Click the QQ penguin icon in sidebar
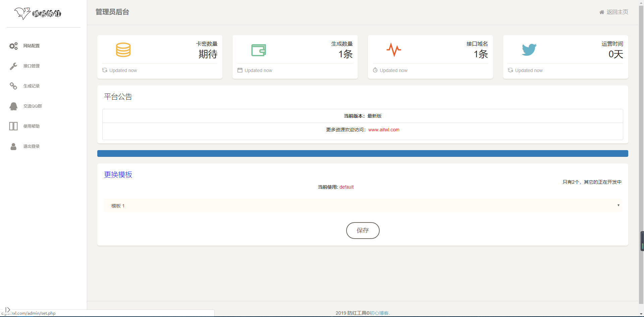This screenshot has width=644, height=317. tap(13, 106)
